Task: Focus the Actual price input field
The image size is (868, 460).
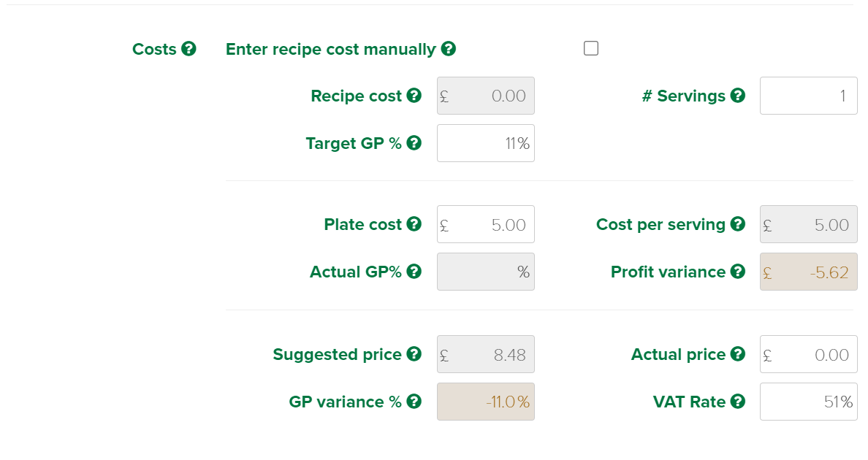Action: (x=808, y=354)
